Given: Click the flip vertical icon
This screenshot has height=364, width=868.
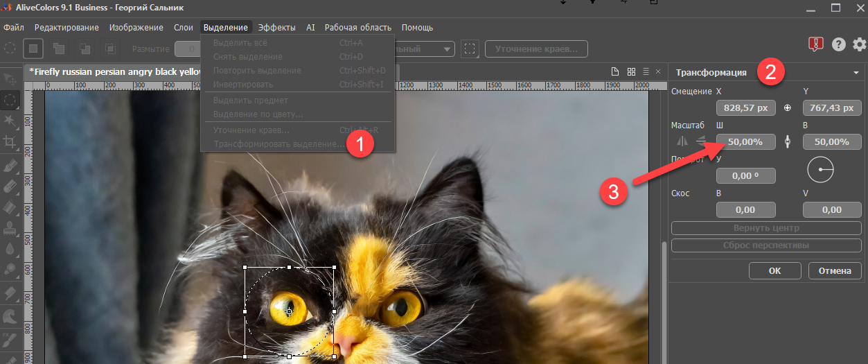Looking at the screenshot, I should point(701,141).
